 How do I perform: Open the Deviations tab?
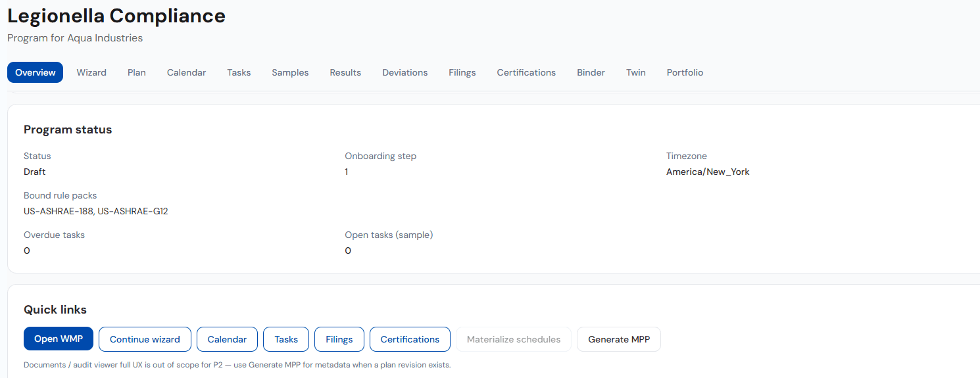[405, 72]
